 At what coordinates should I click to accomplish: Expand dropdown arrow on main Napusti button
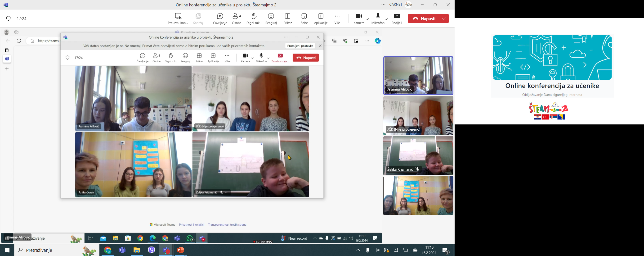pos(444,18)
